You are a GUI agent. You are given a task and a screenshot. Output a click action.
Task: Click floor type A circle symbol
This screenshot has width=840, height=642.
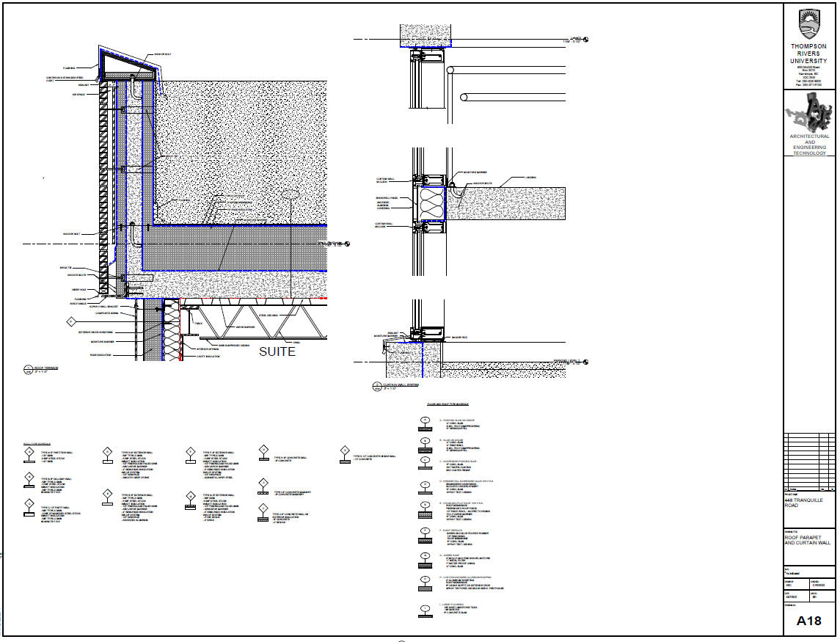425,421
